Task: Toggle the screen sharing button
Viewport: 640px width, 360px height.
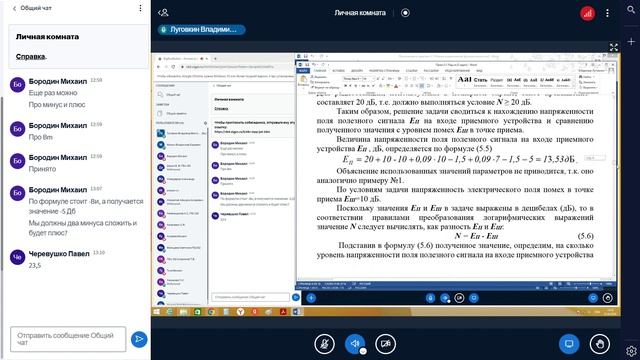Action: coord(569,344)
